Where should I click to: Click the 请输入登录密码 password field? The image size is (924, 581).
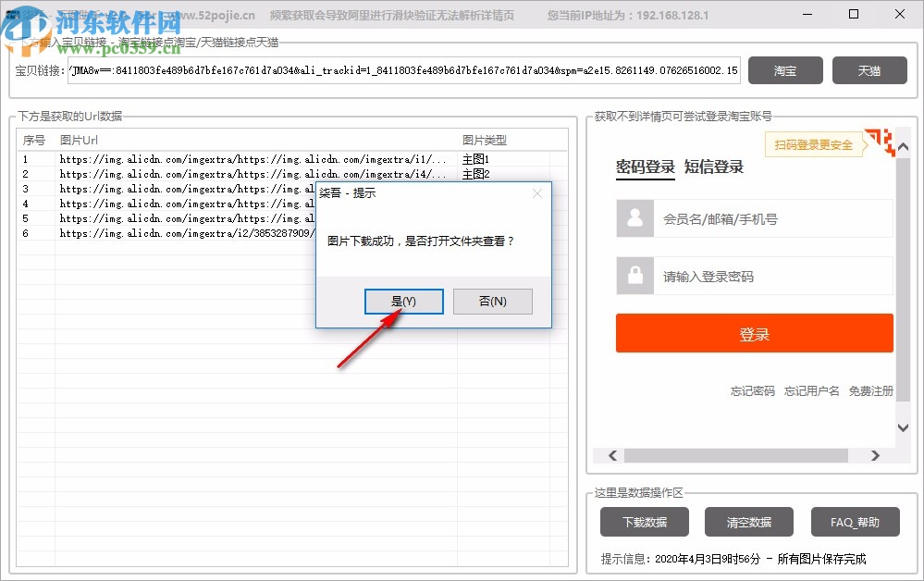coord(773,276)
